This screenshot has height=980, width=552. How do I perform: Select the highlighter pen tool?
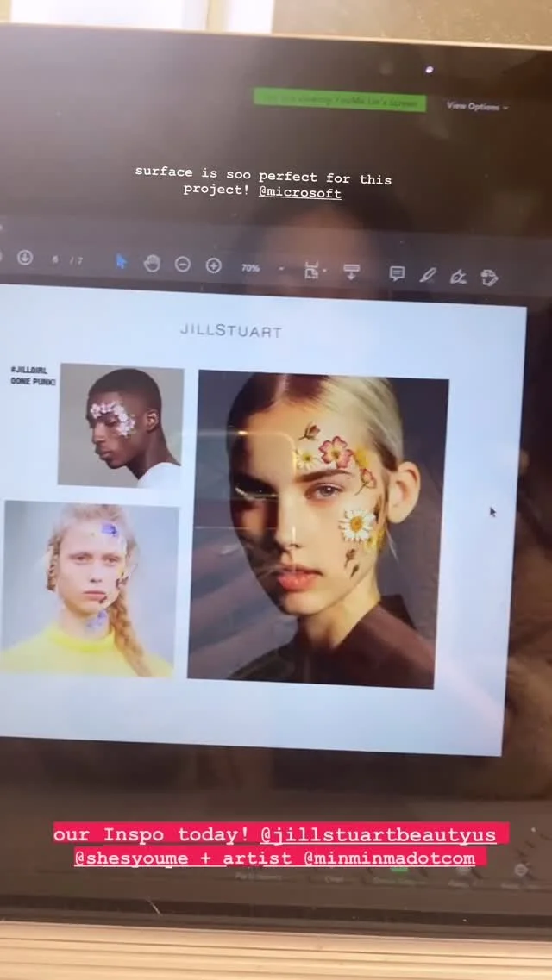tap(428, 274)
